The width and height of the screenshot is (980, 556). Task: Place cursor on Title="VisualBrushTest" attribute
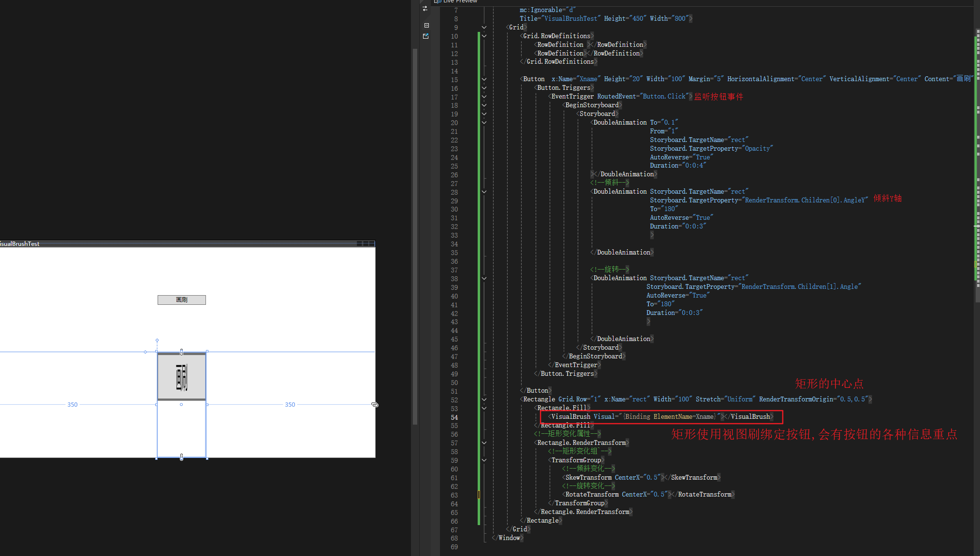tap(560, 18)
